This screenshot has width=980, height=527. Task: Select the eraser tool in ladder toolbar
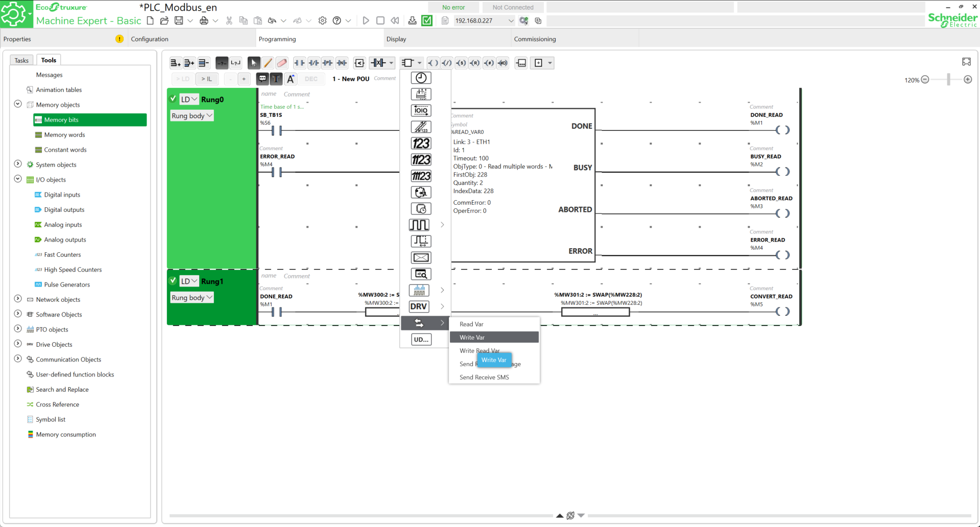[x=281, y=63]
